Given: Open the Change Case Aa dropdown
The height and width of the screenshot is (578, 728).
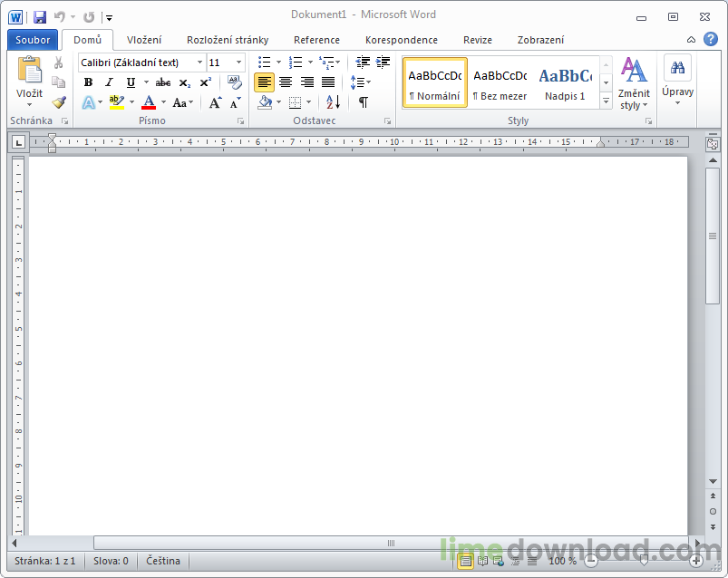Looking at the screenshot, I should coord(183,102).
